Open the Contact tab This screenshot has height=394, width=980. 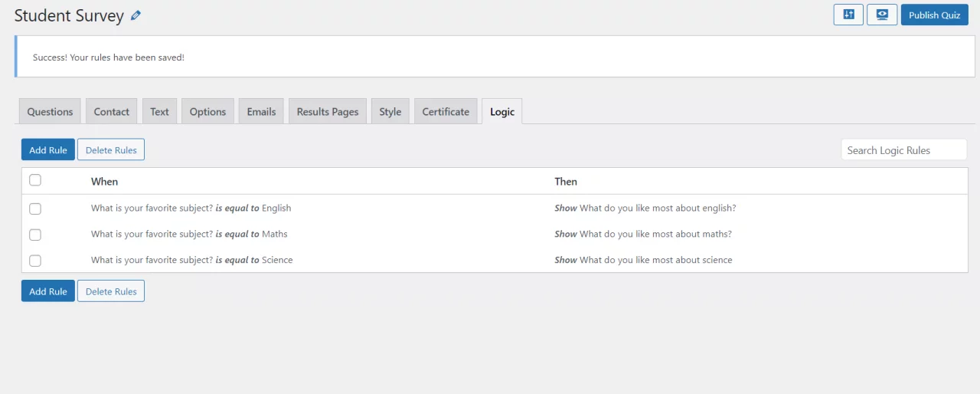(x=112, y=111)
